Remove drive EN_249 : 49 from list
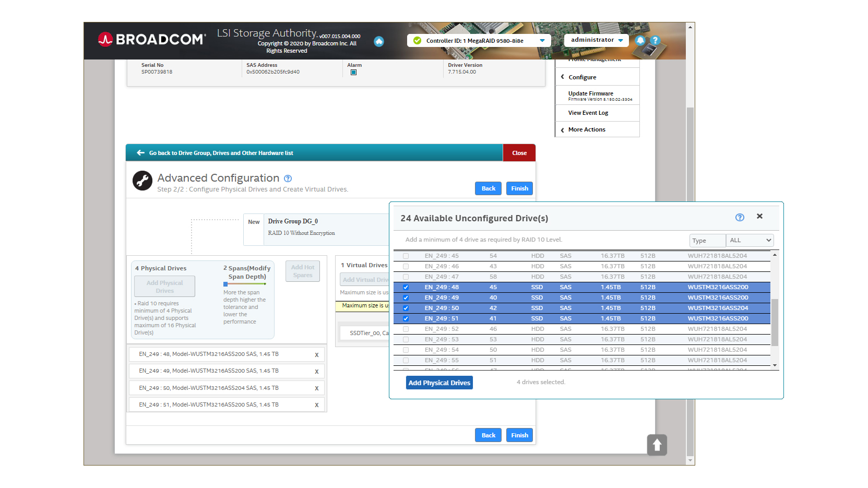The image size is (868, 488). click(x=317, y=372)
